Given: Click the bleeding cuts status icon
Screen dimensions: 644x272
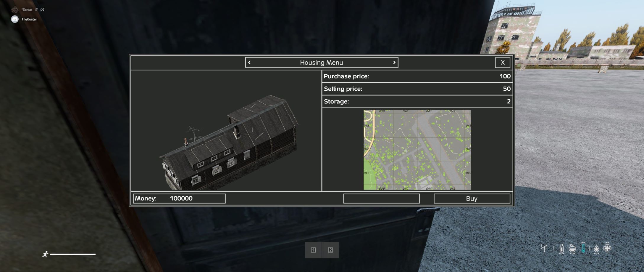Looking at the screenshot, I should click(x=544, y=248).
